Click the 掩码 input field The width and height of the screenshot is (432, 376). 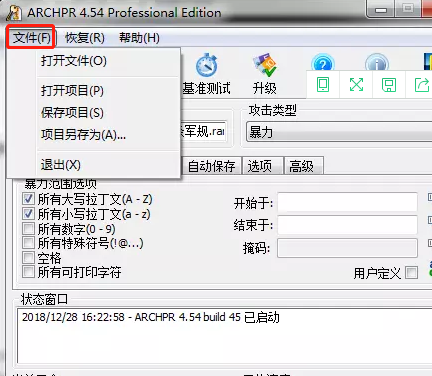pyautogui.click(x=347, y=248)
